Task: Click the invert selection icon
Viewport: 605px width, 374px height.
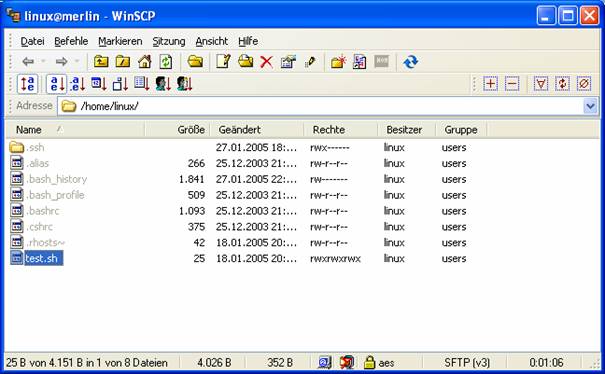Action: coord(563,84)
